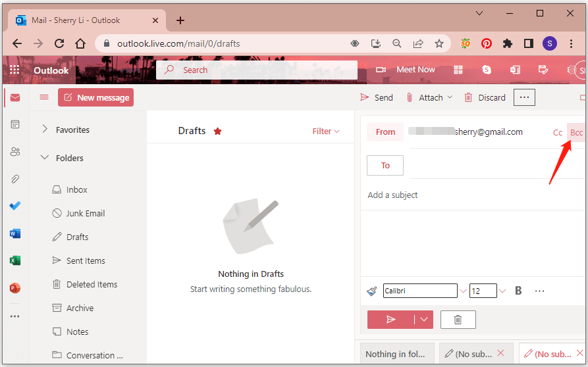Viewport: 588px width, 367px height.
Task: Open the Sent Items folder
Action: click(85, 260)
